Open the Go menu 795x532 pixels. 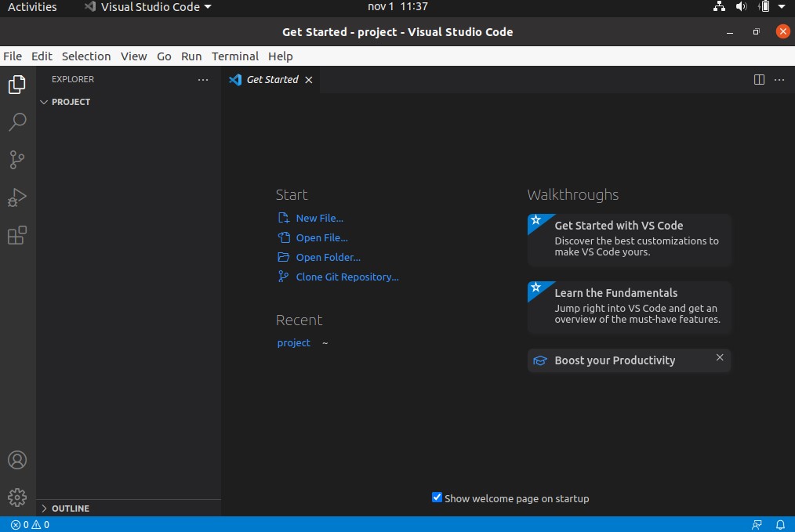click(164, 56)
